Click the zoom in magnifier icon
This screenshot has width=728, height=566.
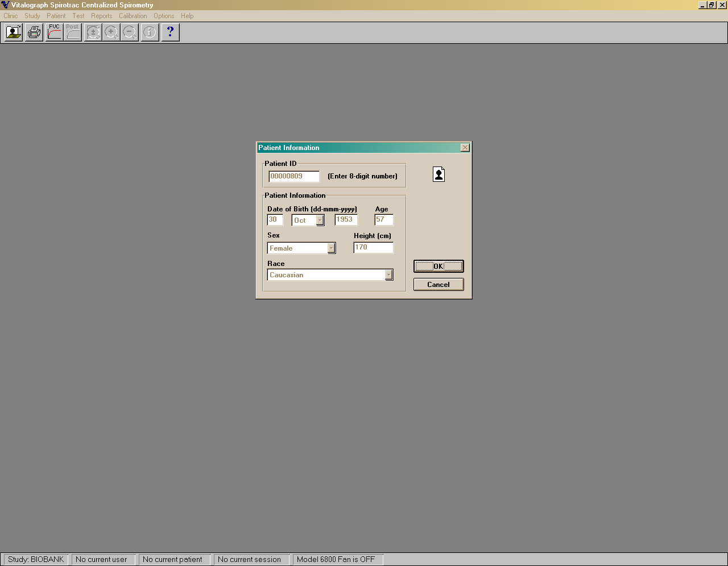pos(111,32)
